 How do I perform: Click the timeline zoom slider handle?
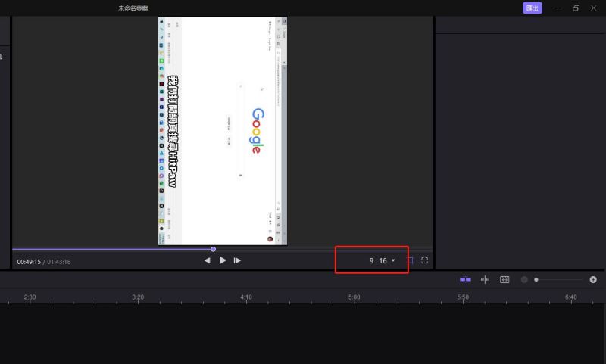(536, 279)
